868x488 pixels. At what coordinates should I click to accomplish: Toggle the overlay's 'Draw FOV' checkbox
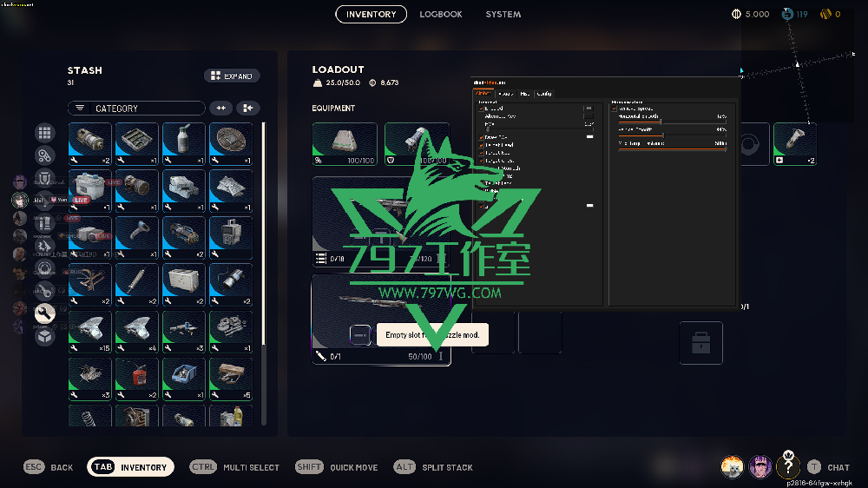click(482, 137)
